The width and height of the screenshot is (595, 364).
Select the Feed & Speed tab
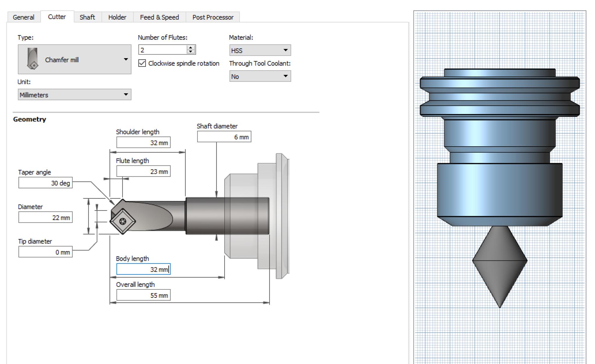click(159, 17)
